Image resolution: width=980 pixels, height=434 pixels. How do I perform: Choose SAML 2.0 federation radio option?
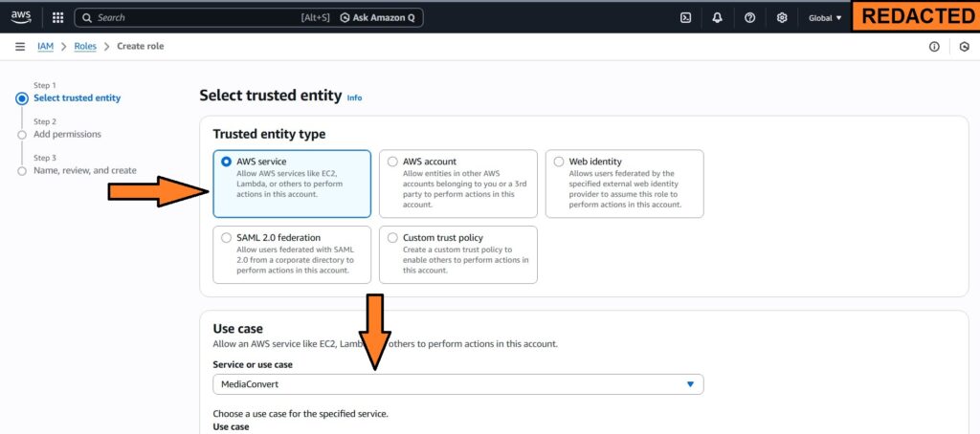point(227,237)
